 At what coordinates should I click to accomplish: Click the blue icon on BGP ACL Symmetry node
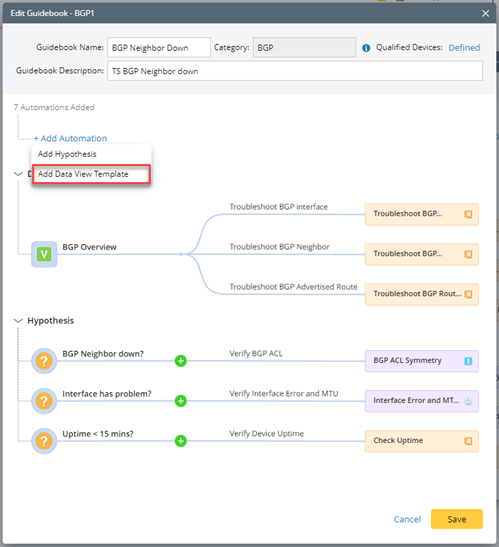tap(468, 361)
